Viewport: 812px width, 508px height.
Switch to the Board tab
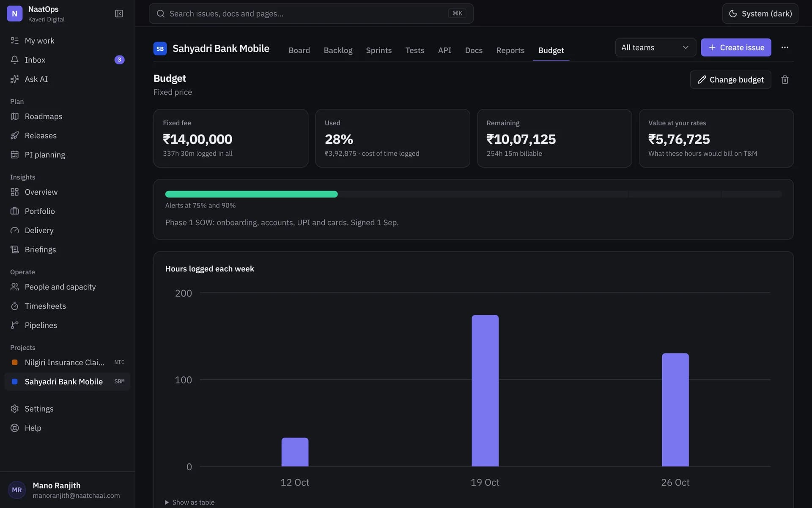click(299, 50)
